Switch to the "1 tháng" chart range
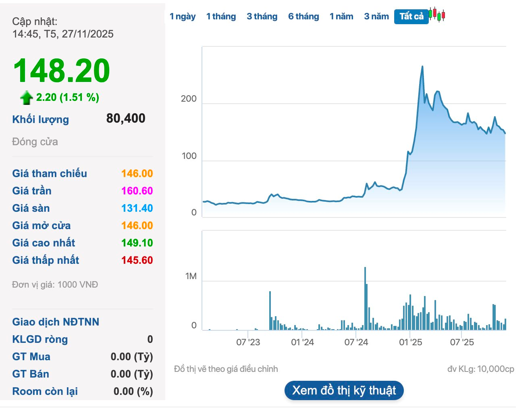 221,17
